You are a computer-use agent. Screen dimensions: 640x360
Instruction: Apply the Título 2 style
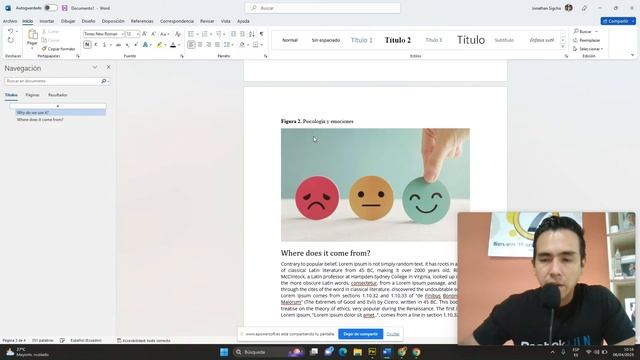click(398, 40)
